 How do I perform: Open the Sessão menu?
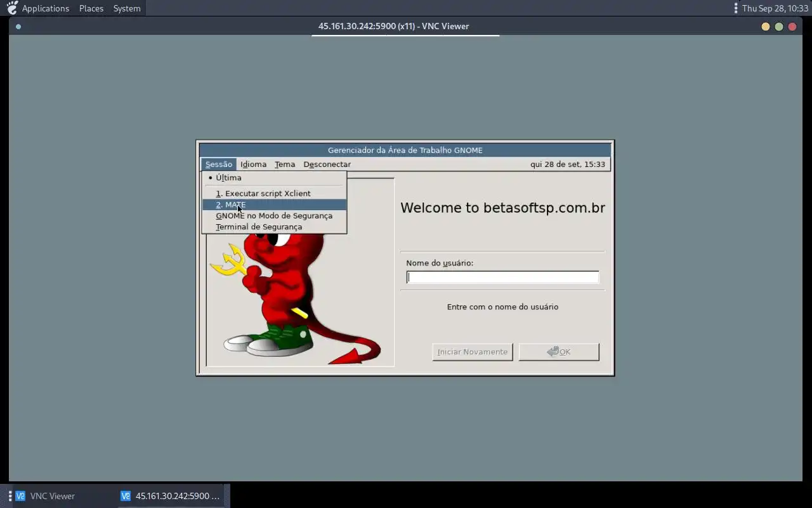pyautogui.click(x=219, y=164)
